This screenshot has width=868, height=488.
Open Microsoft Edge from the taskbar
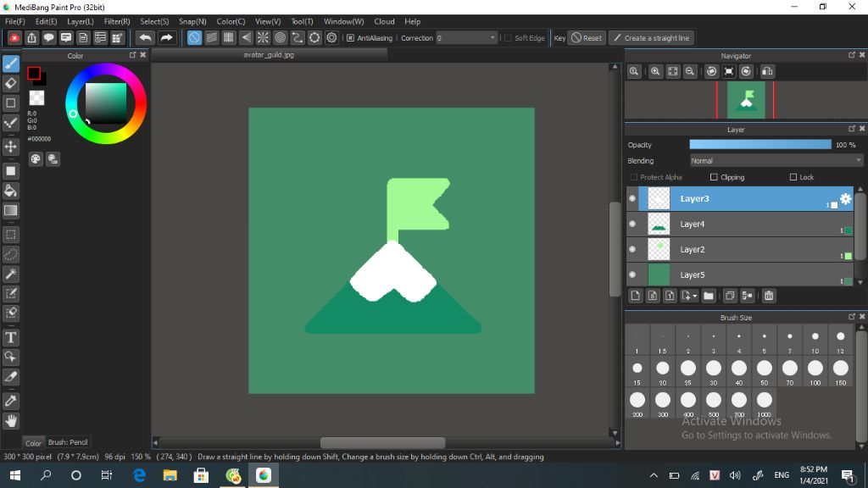tap(140, 475)
